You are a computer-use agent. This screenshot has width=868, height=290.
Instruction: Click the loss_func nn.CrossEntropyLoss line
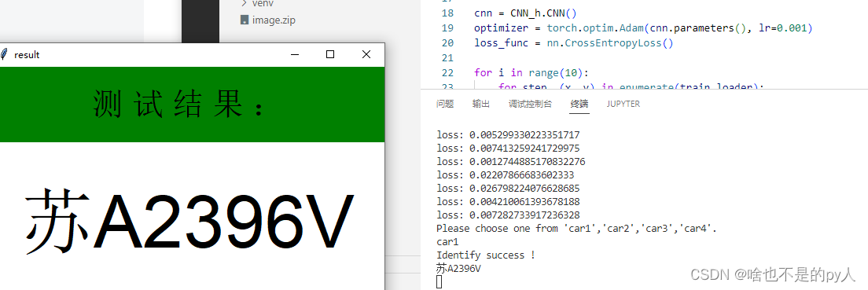pos(573,42)
